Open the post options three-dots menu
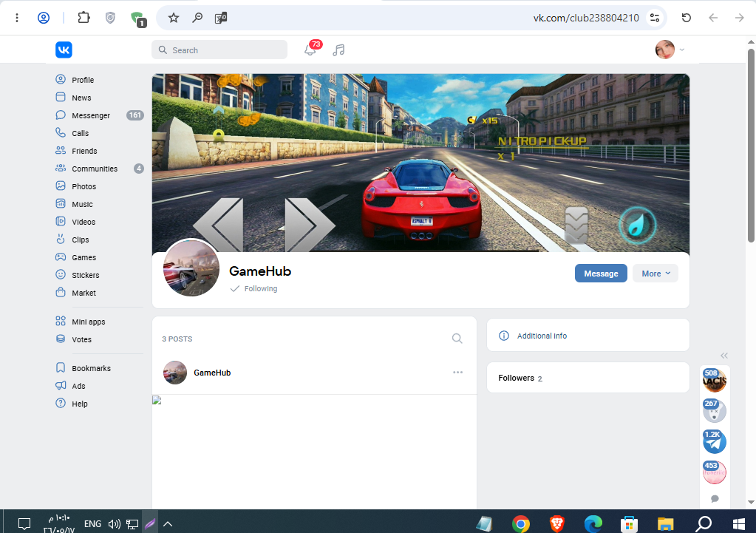This screenshot has height=533, width=756. 457,373
